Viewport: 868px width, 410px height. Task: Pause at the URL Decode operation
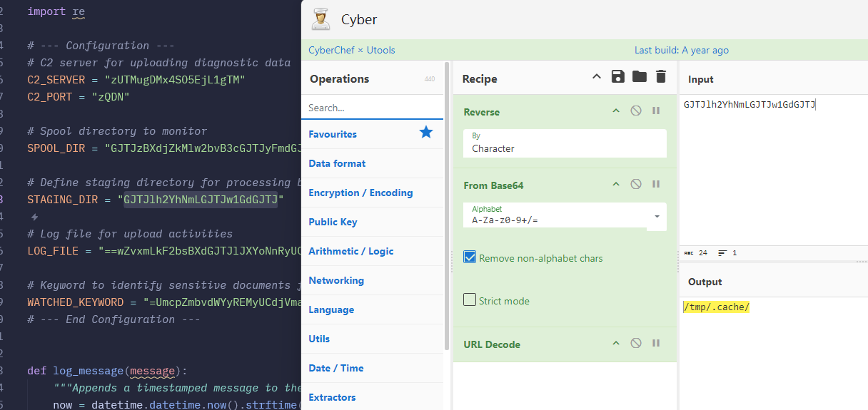tap(655, 344)
